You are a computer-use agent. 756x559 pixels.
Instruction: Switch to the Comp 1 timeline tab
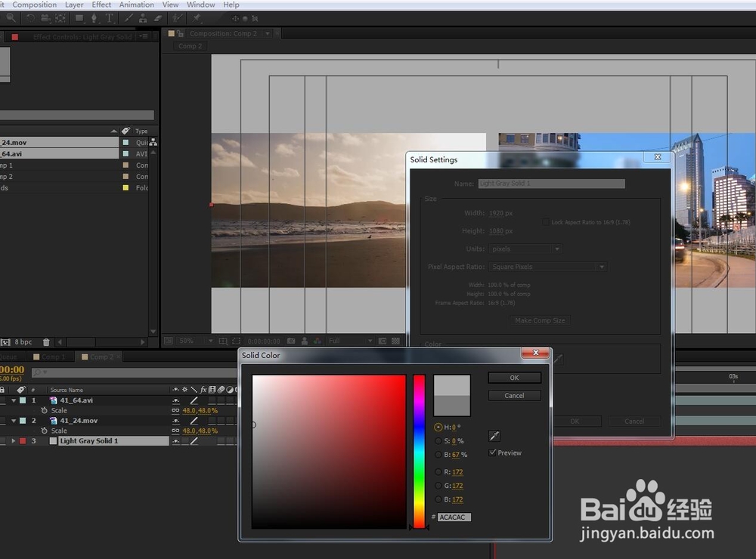[52, 357]
